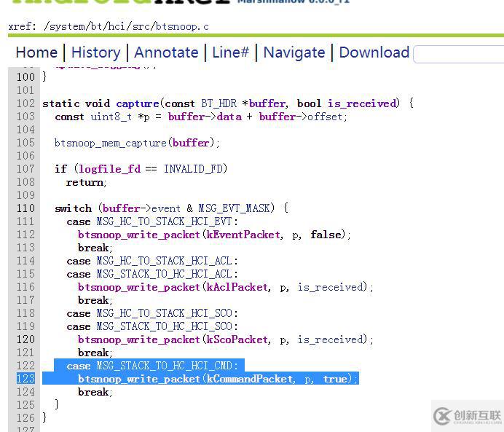This screenshot has width=504, height=432.
Task: Click MSG_STACK_TO_HC_HCI_ACL case label
Action: click(164, 274)
